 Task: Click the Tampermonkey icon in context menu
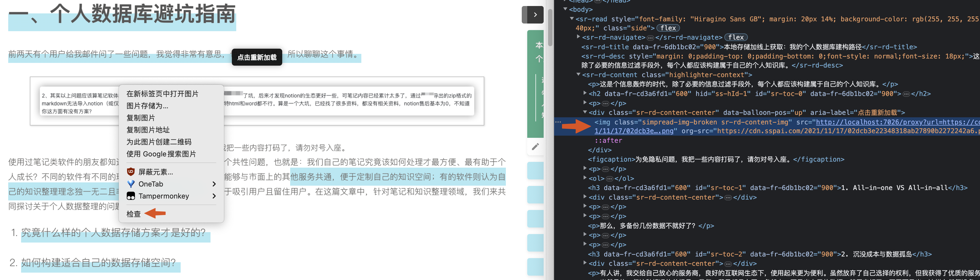(x=131, y=196)
